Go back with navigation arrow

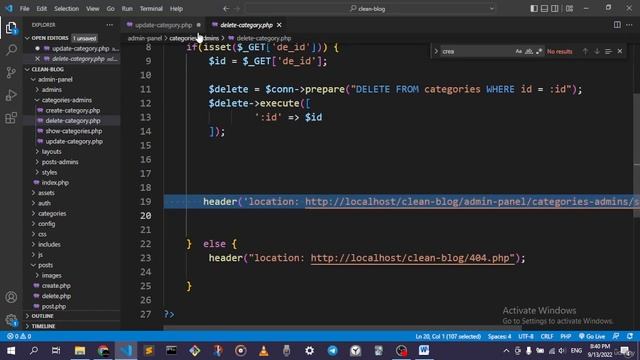[226, 9]
